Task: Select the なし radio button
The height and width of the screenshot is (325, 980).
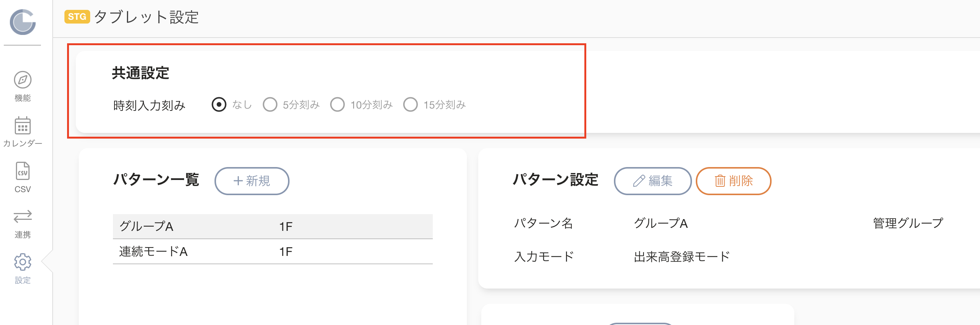Action: click(x=219, y=104)
